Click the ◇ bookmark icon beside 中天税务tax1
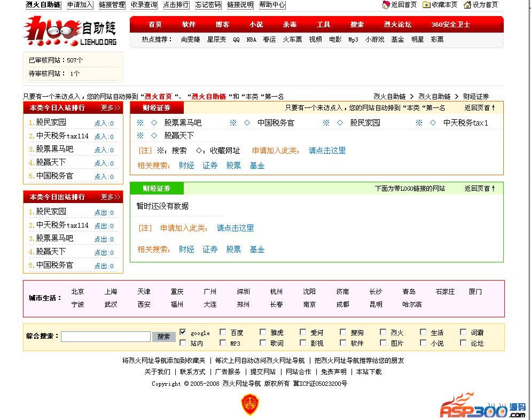Screen dimensions: 531x420 [x=433, y=122]
